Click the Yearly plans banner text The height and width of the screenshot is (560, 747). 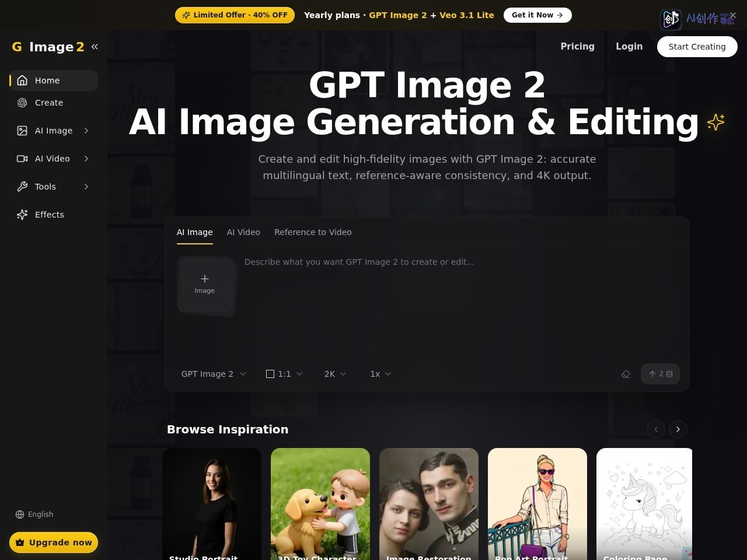tap(399, 15)
